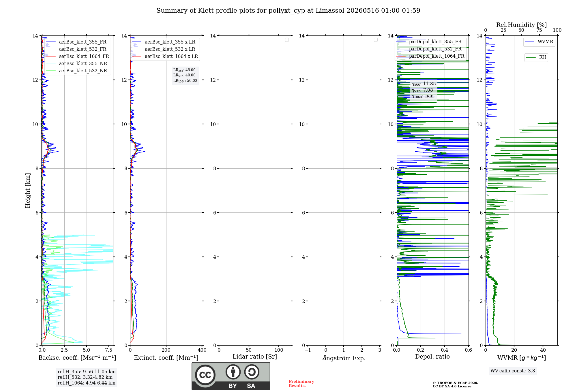Click the CC BY SA 4.0 License text
The width and height of the screenshot is (577, 392).
452,386
